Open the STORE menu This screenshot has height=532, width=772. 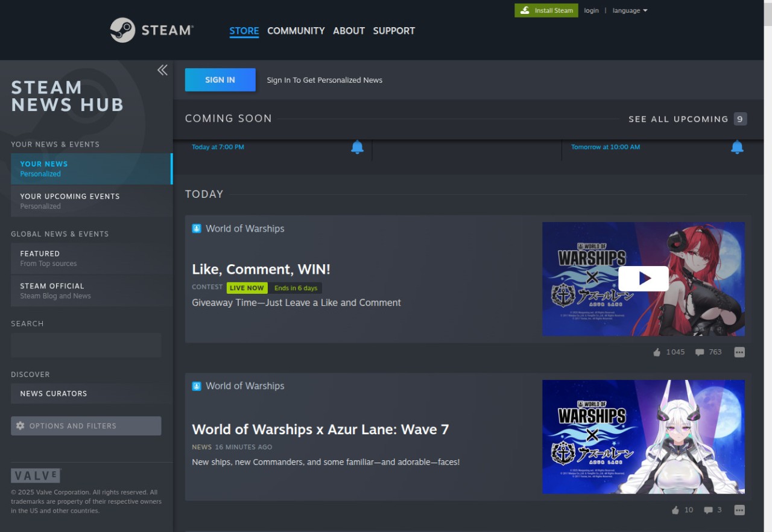coord(244,31)
